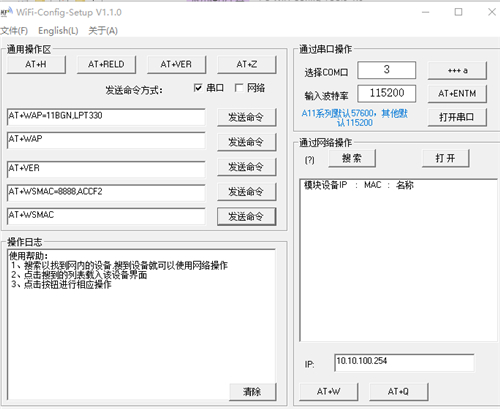Click the 搜索 search button
Viewport: 500px width, 409px height.
(x=352, y=158)
